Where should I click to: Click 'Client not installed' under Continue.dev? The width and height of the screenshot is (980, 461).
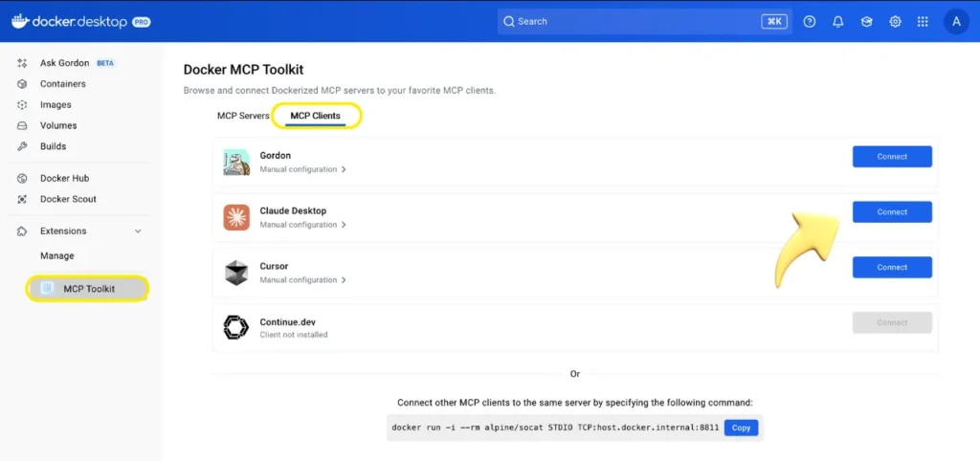[294, 335]
